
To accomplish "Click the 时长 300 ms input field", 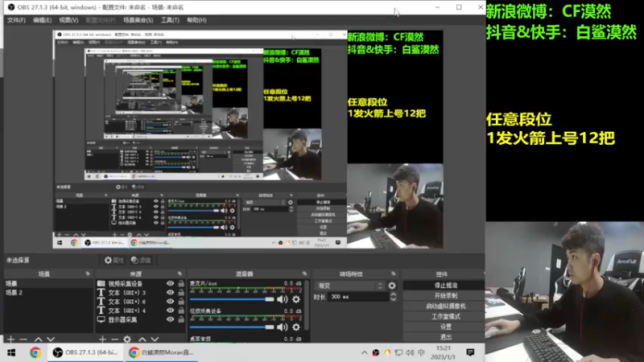I will (x=358, y=297).
